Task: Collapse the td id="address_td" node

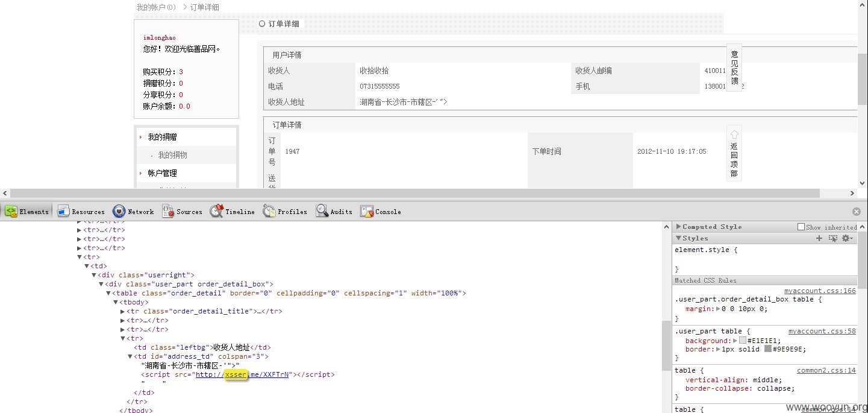Action: click(x=130, y=356)
